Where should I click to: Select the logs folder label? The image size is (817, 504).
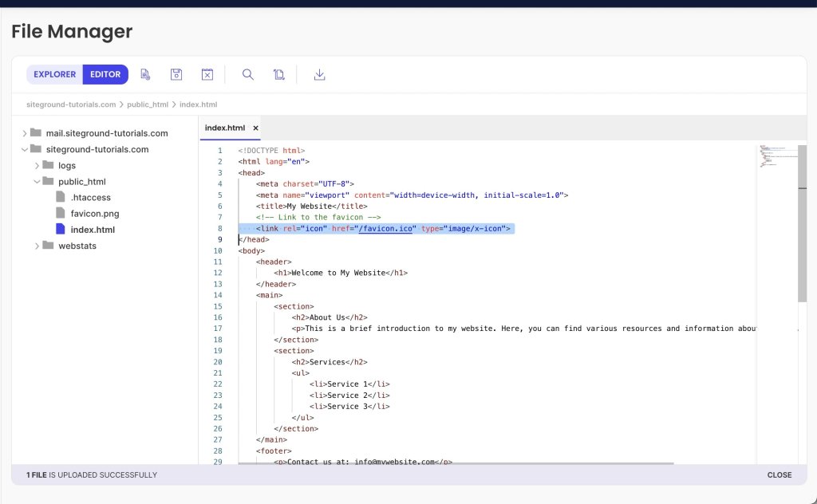[x=67, y=166]
